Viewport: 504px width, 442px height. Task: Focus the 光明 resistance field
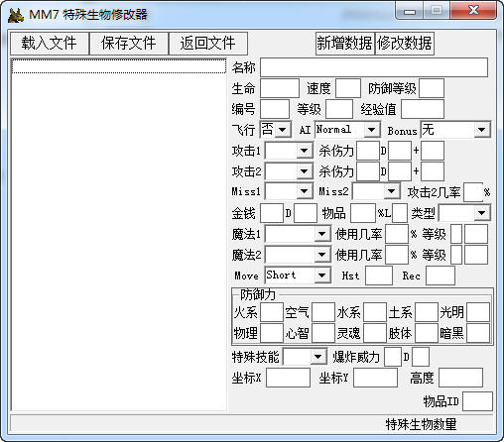[478, 312]
